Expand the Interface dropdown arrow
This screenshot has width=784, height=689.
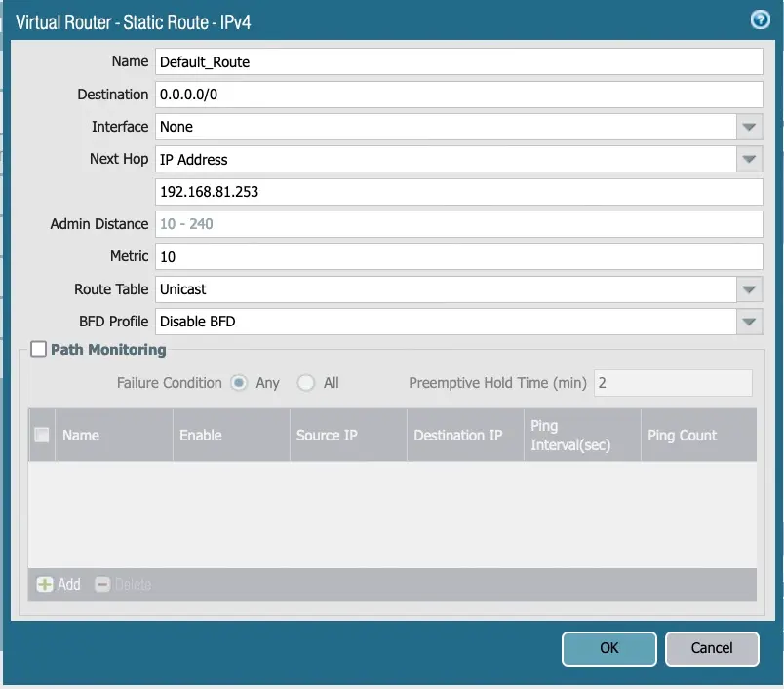pos(749,127)
